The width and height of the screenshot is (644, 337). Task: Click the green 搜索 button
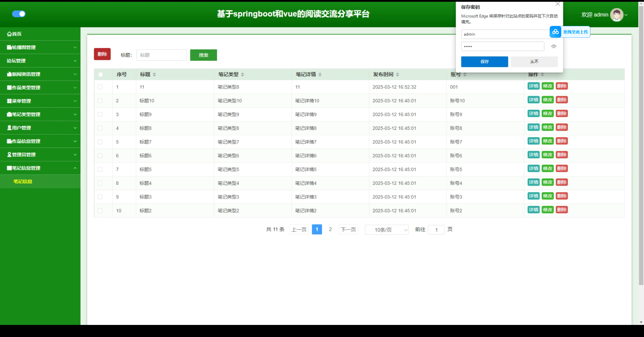203,55
